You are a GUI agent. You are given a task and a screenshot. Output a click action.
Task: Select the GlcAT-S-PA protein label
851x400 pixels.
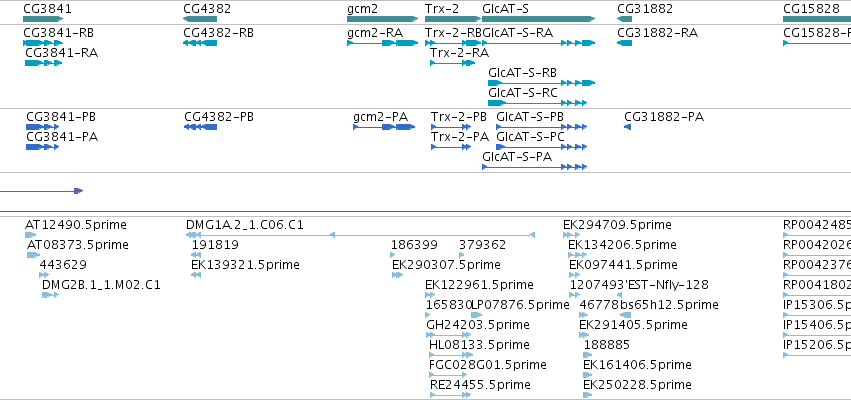[x=517, y=157]
